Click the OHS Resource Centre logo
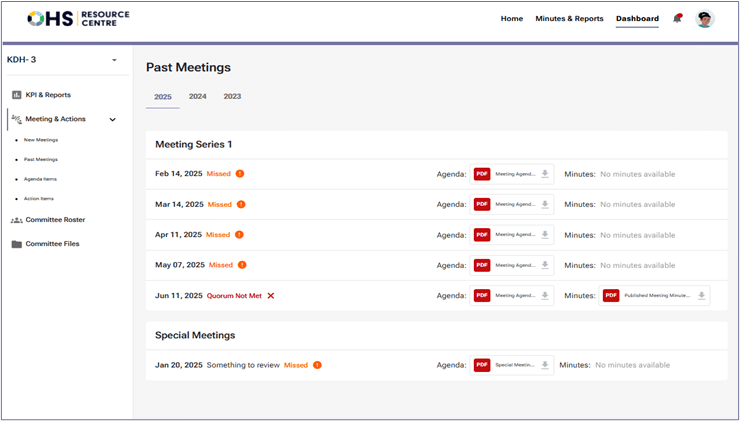The width and height of the screenshot is (740, 421). coord(78,19)
